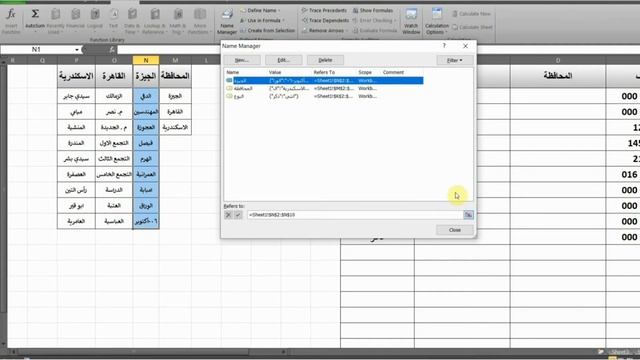Click the Close button in Name Manager
The image size is (640, 360).
pyautogui.click(x=455, y=230)
